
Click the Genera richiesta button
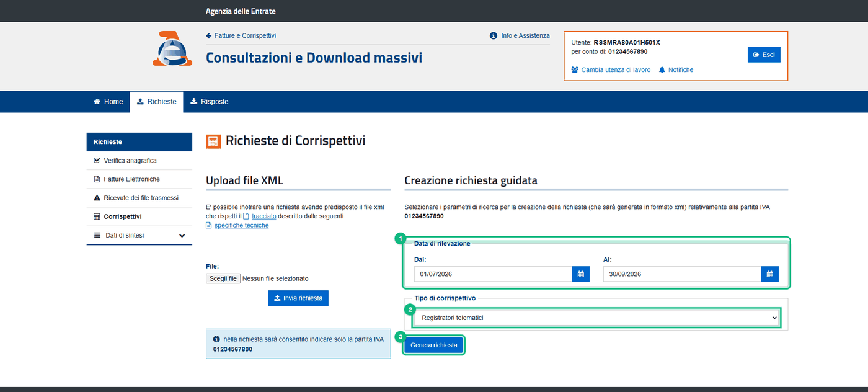coord(434,345)
